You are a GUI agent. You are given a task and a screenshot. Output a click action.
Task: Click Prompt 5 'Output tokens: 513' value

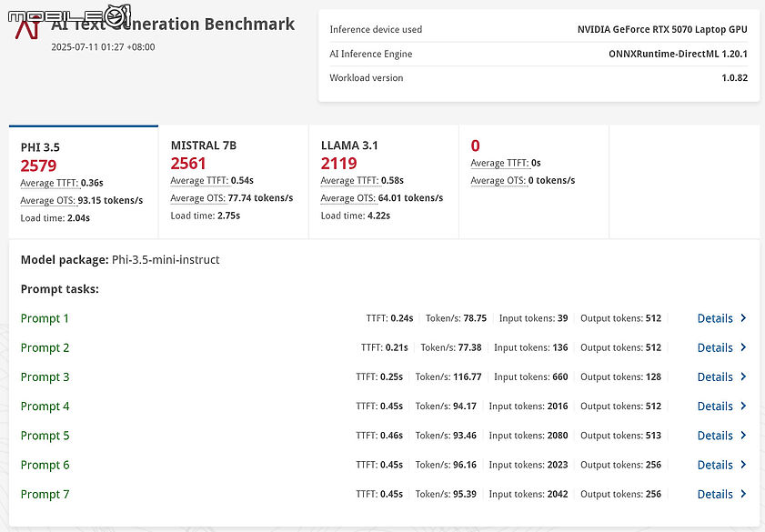pos(620,436)
